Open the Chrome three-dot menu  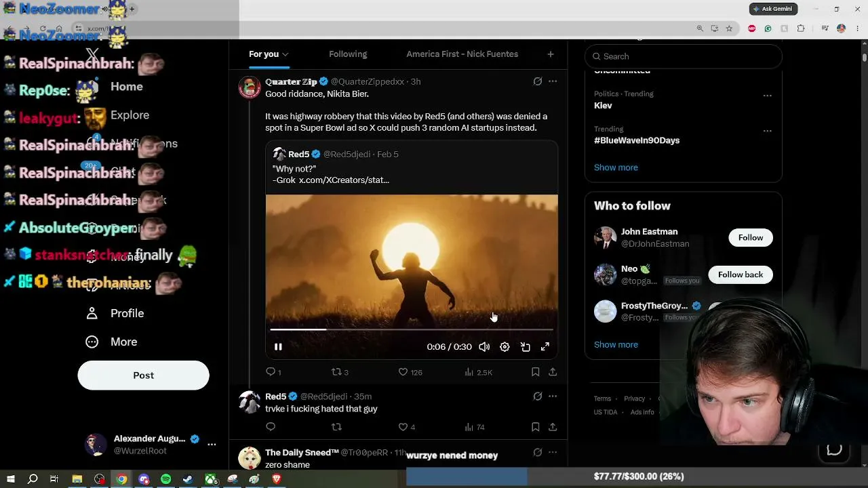pyautogui.click(x=856, y=28)
